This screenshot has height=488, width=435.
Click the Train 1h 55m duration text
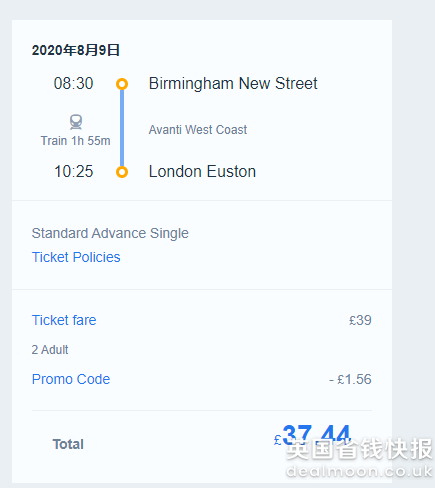coord(75,141)
